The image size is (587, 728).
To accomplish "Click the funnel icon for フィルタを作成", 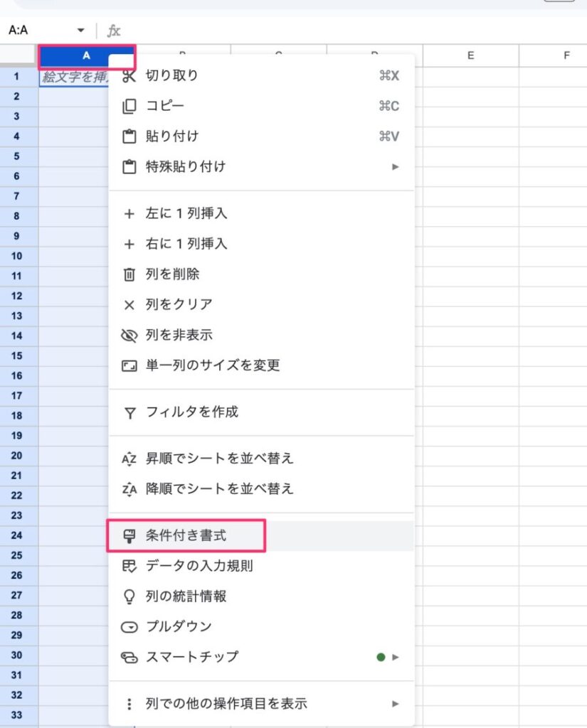I will tap(129, 413).
